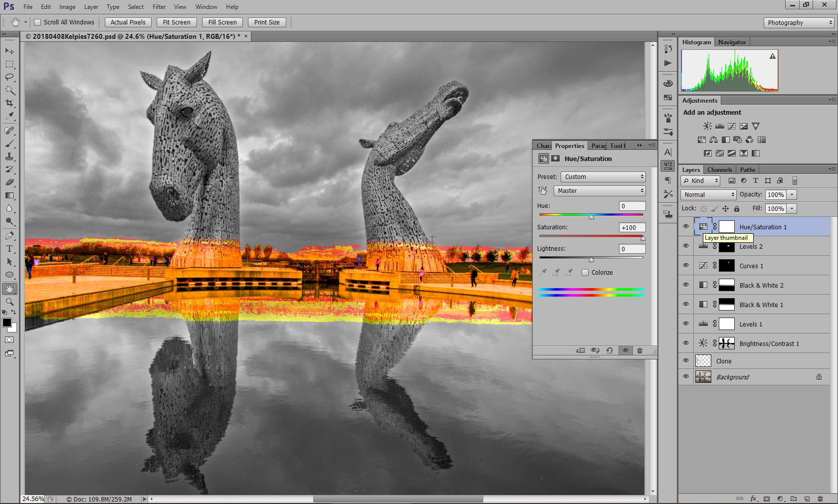Select the Eyedropper tool in toolbar
This screenshot has height=504, width=838.
click(x=9, y=116)
